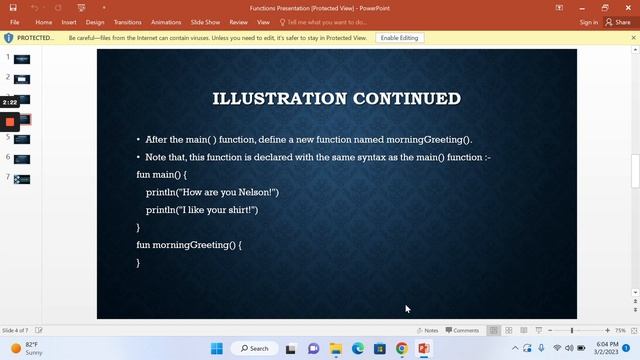Go to previous slide via double-arrow button
The image size is (640, 360).
tap(635, 301)
